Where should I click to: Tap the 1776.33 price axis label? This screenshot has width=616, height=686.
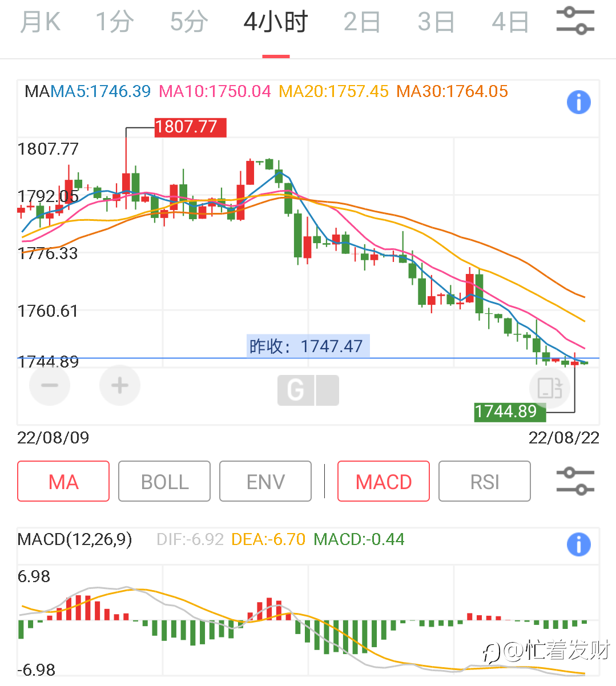(48, 253)
